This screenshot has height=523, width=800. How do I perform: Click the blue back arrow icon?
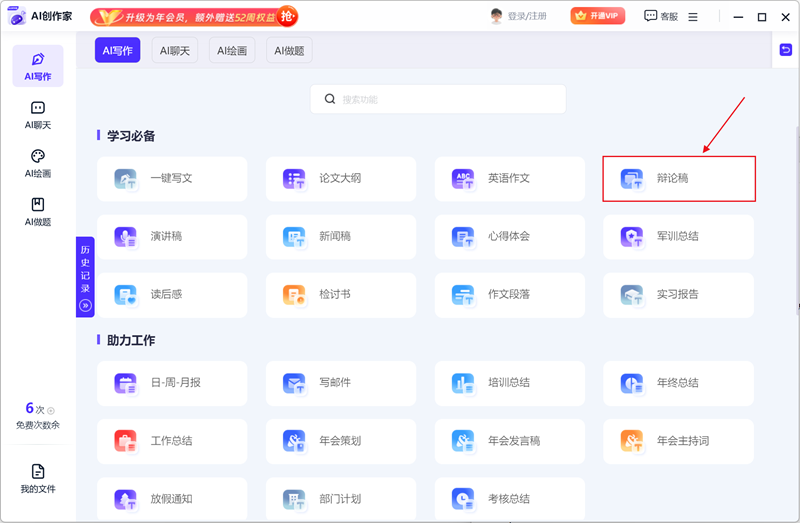786,49
